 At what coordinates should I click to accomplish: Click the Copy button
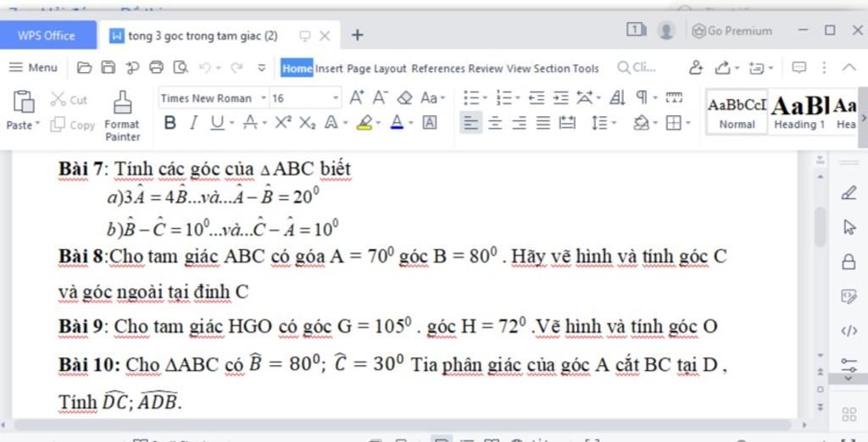(x=73, y=124)
